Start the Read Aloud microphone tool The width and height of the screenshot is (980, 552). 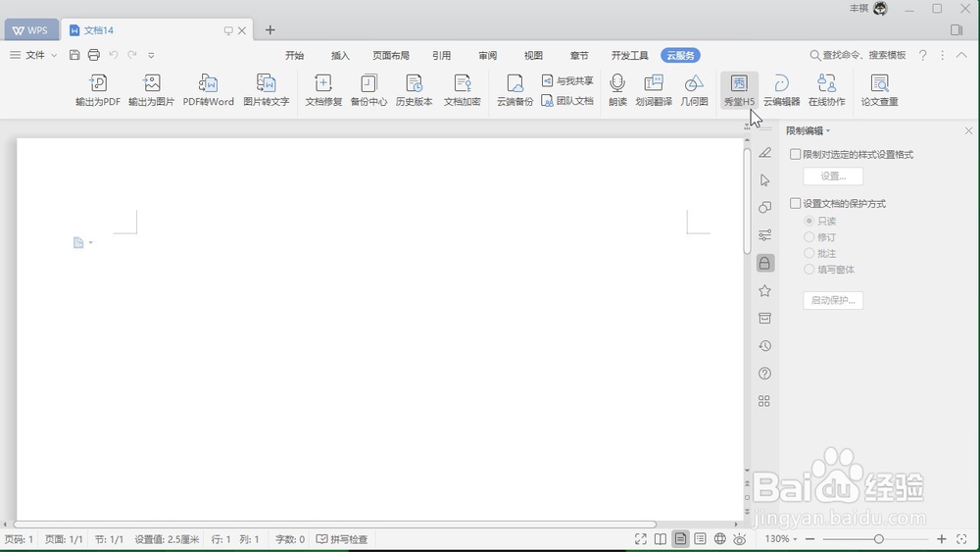coord(617,89)
